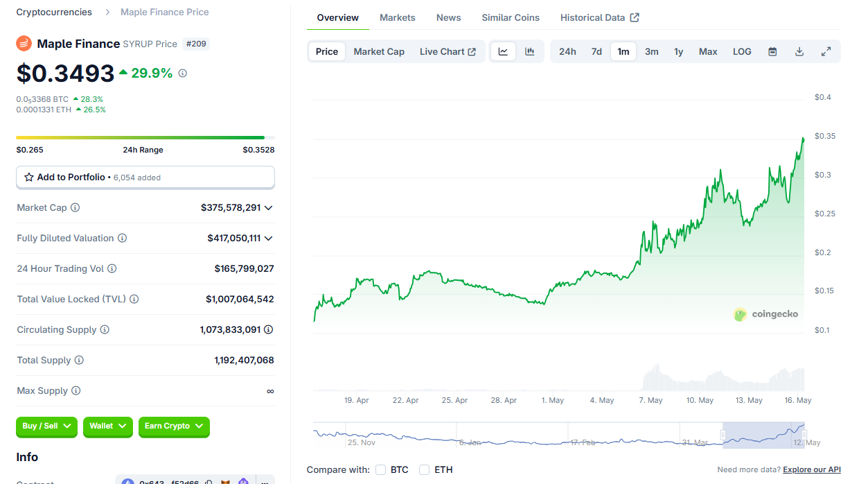Set the chart range to 24h

pos(567,51)
